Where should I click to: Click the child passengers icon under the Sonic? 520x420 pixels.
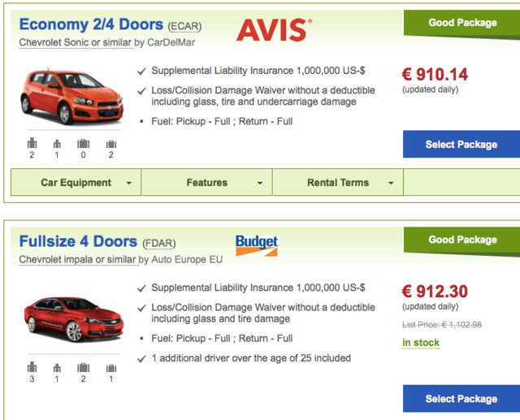pos(58,143)
